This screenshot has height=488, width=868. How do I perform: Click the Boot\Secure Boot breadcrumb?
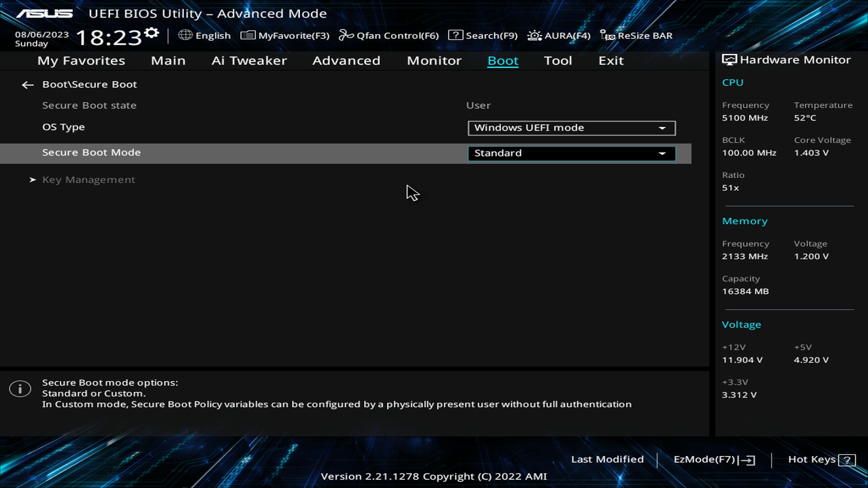point(90,84)
